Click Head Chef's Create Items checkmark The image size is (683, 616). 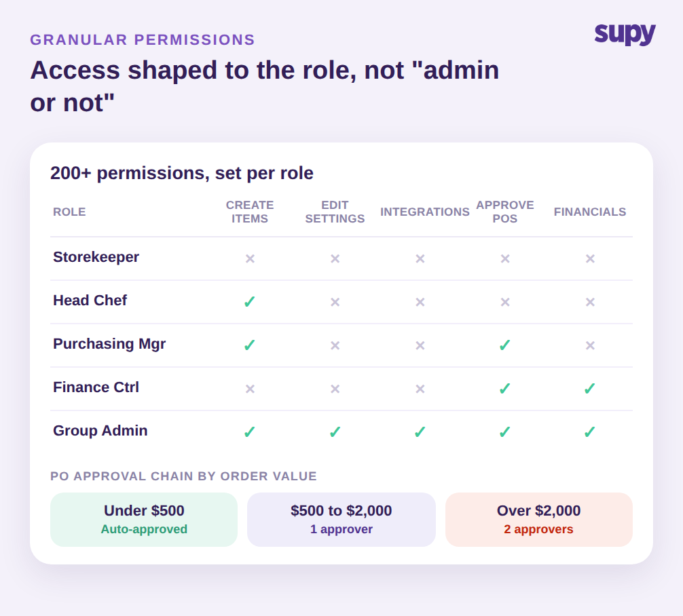(x=250, y=302)
